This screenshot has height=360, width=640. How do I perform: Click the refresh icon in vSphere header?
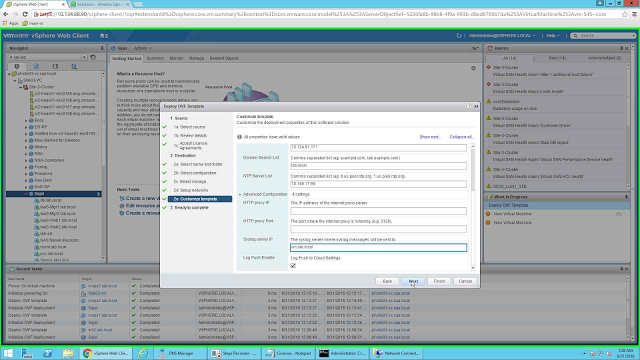click(459, 36)
